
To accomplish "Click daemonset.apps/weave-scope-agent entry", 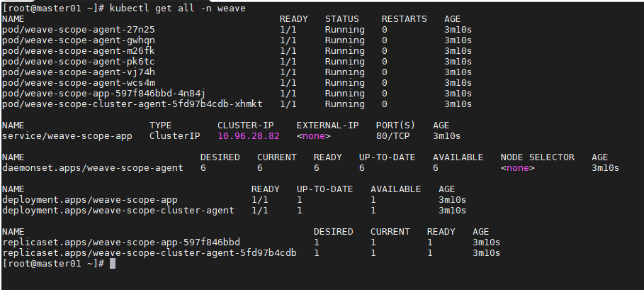I will coord(93,168).
